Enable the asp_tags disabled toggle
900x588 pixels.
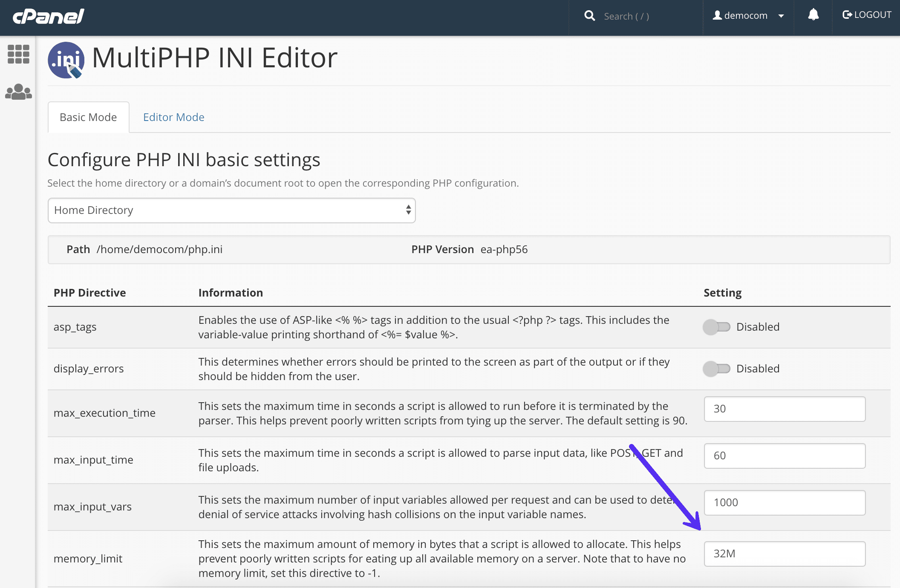click(x=717, y=327)
